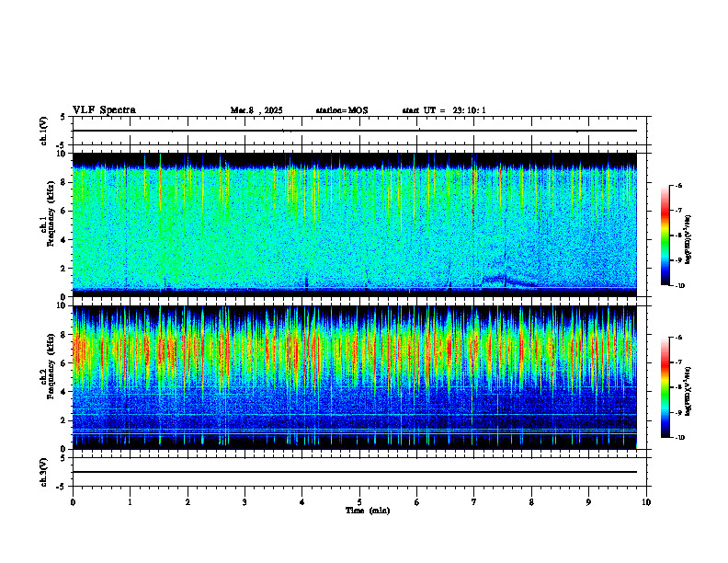The height and width of the screenshot is (563, 728).
Task: Click time axis tick label "6"
Action: point(417,502)
